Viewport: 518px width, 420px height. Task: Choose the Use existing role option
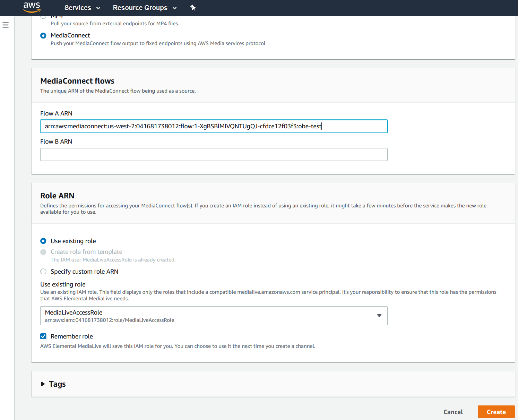tap(43, 241)
